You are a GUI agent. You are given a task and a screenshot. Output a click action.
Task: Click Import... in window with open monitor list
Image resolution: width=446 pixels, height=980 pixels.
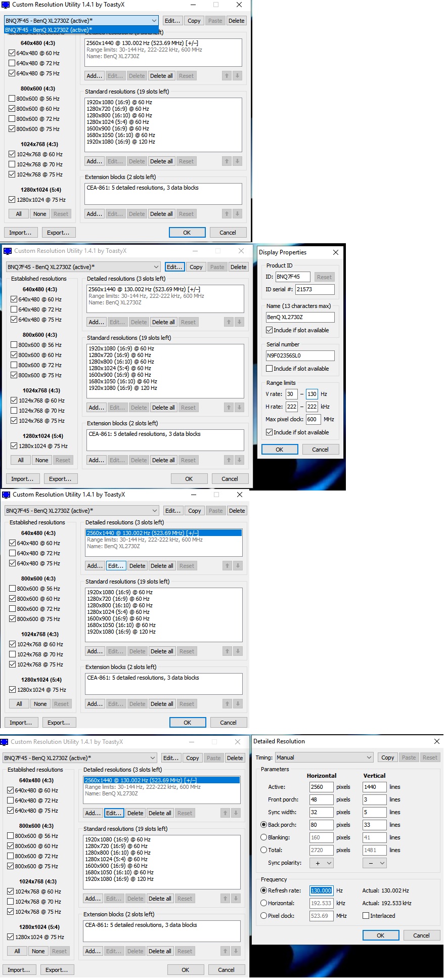point(20,233)
